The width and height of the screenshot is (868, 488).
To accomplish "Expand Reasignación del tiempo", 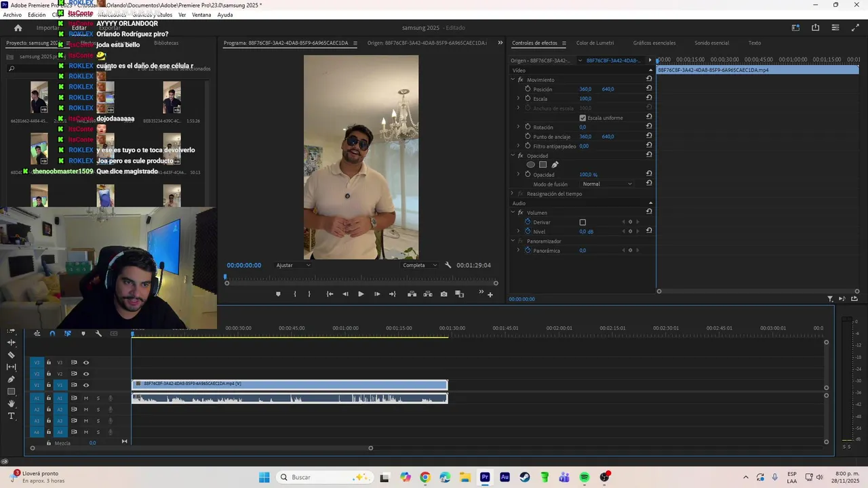I will pos(513,194).
